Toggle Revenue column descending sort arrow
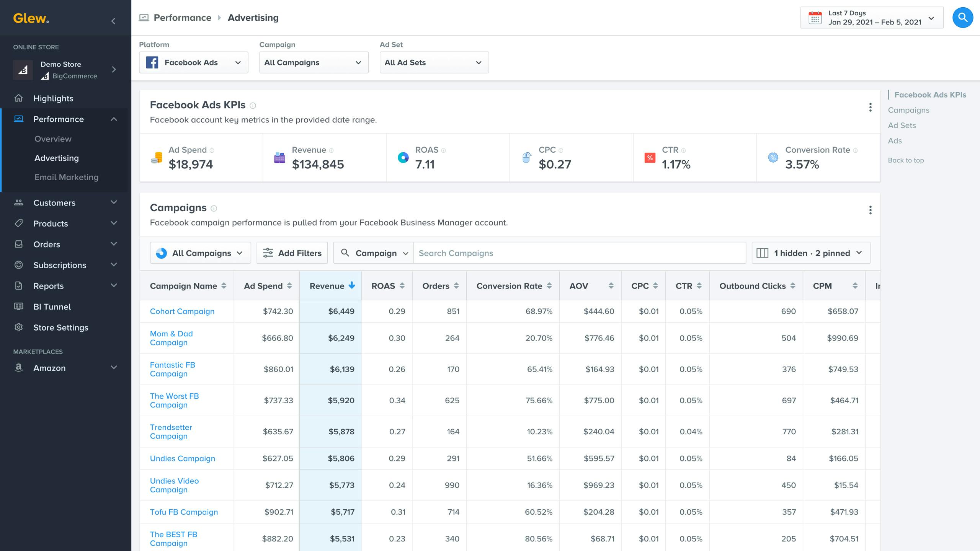980x551 pixels. pos(352,285)
